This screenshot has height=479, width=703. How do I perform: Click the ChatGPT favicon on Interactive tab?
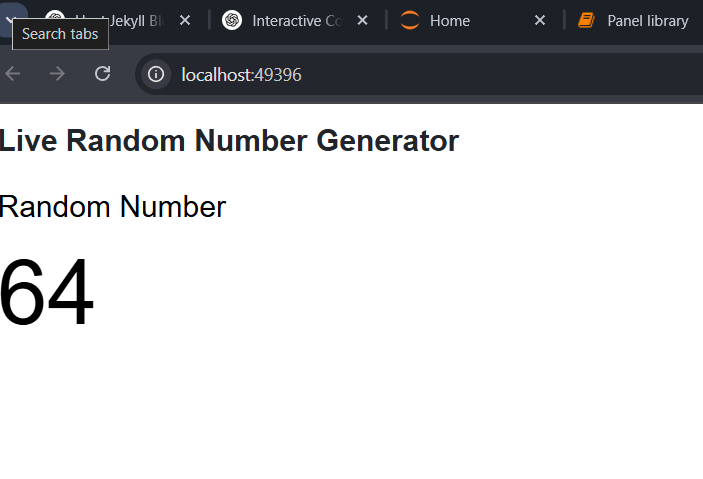pyautogui.click(x=232, y=20)
